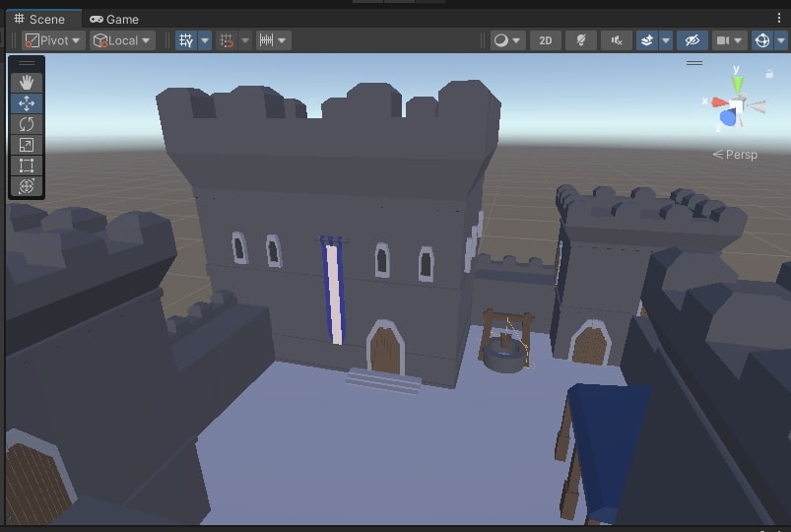791x532 pixels.
Task: Select the well object in courtyard
Action: point(505,342)
